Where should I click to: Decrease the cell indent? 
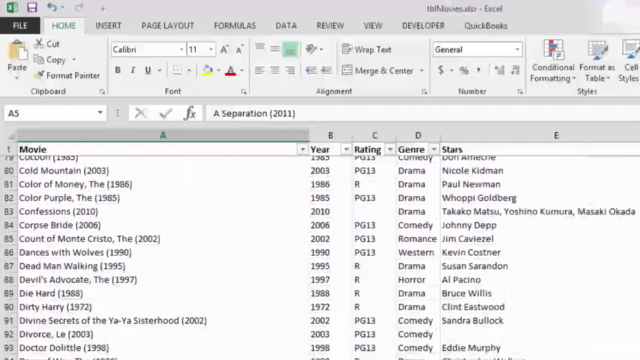coord(311,70)
